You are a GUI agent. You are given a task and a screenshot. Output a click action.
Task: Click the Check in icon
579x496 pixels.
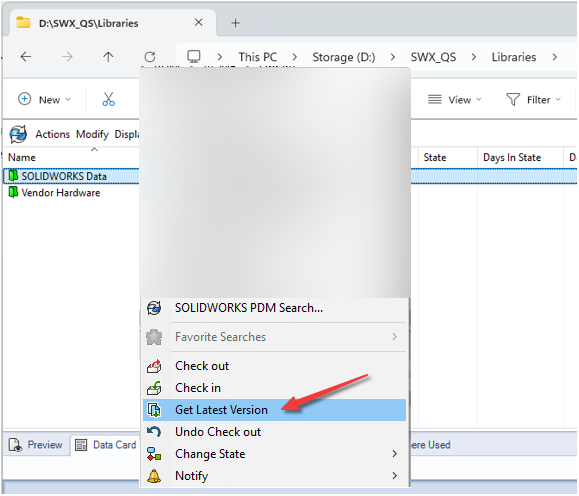coord(154,388)
